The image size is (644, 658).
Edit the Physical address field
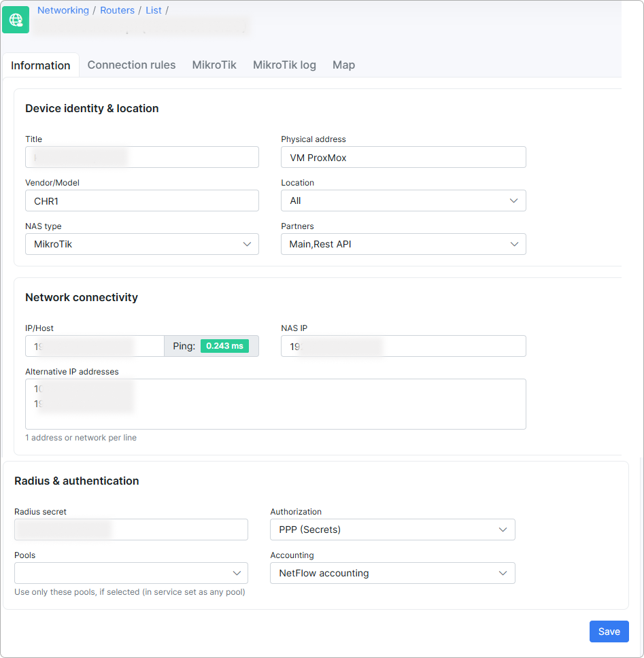pos(403,157)
